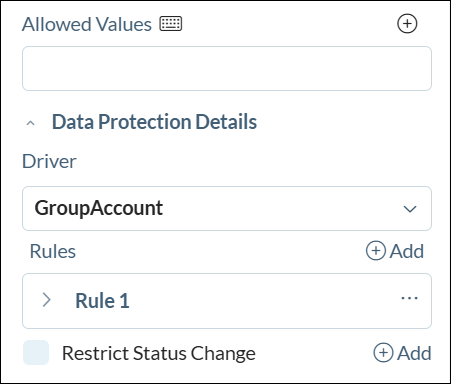Open the three-dot menu for Rule 1
The width and height of the screenshot is (451, 384).
click(409, 298)
